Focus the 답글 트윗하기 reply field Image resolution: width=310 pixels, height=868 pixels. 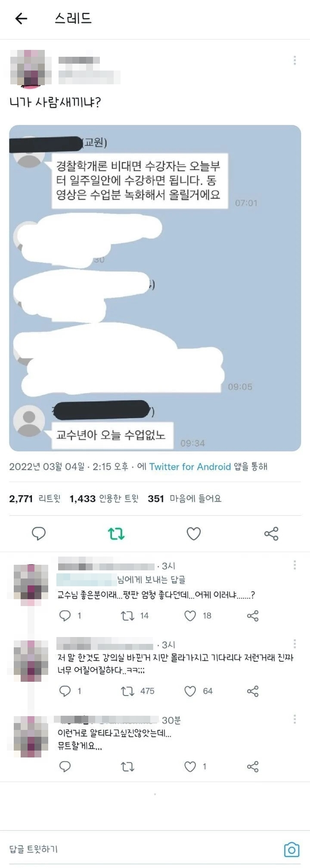(142, 850)
